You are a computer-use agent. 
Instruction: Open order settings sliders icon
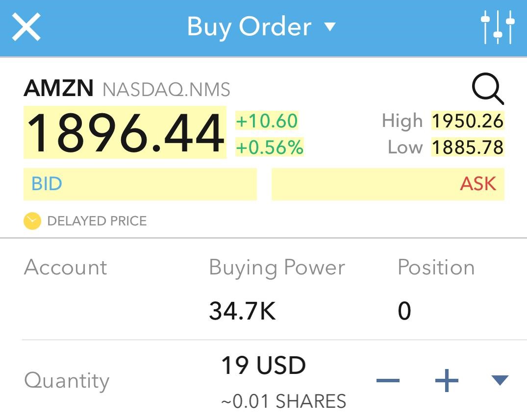coord(498,27)
